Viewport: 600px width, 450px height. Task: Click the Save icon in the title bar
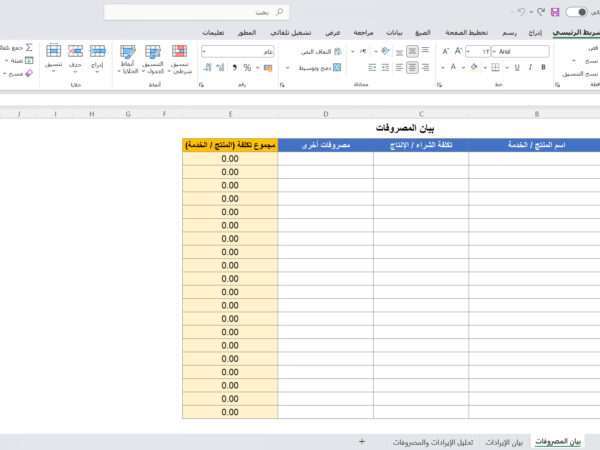tap(555, 12)
